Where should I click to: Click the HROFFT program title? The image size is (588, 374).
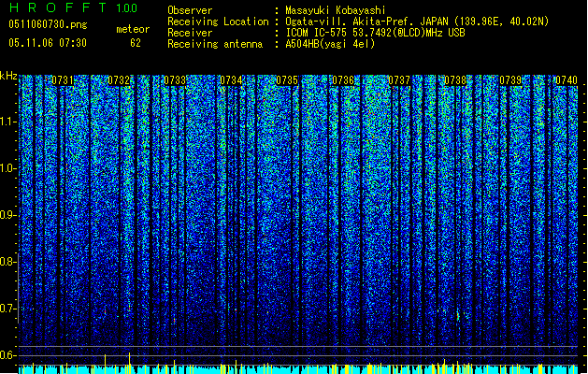tap(59, 7)
